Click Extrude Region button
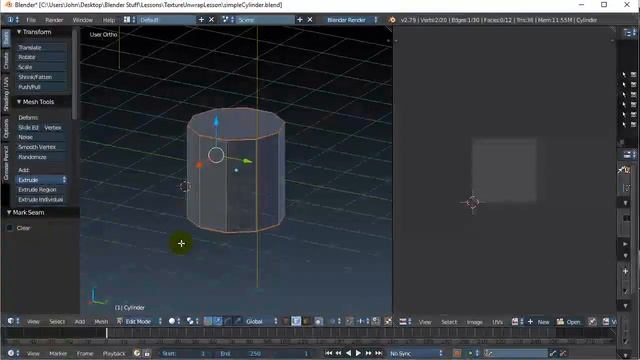The height and width of the screenshot is (360, 640). tap(41, 190)
